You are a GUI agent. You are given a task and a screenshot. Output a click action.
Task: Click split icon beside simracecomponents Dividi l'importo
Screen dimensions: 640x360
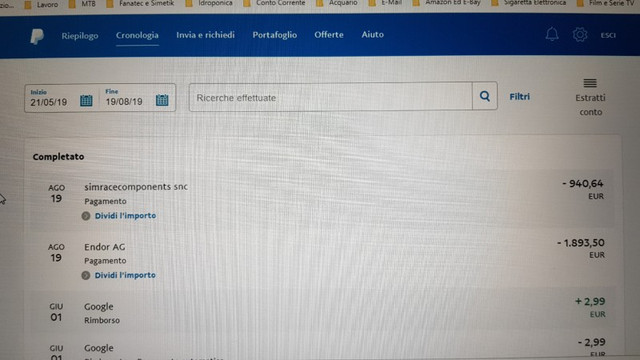coord(86,216)
